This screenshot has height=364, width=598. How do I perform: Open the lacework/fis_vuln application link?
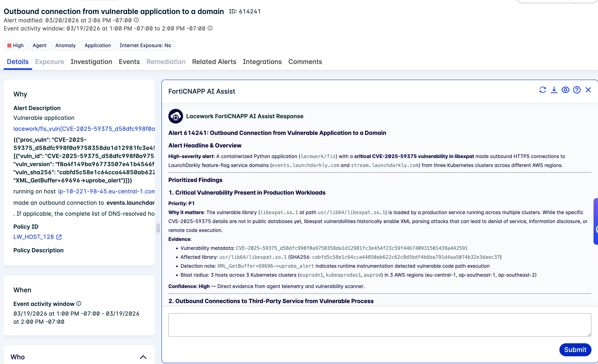point(84,129)
